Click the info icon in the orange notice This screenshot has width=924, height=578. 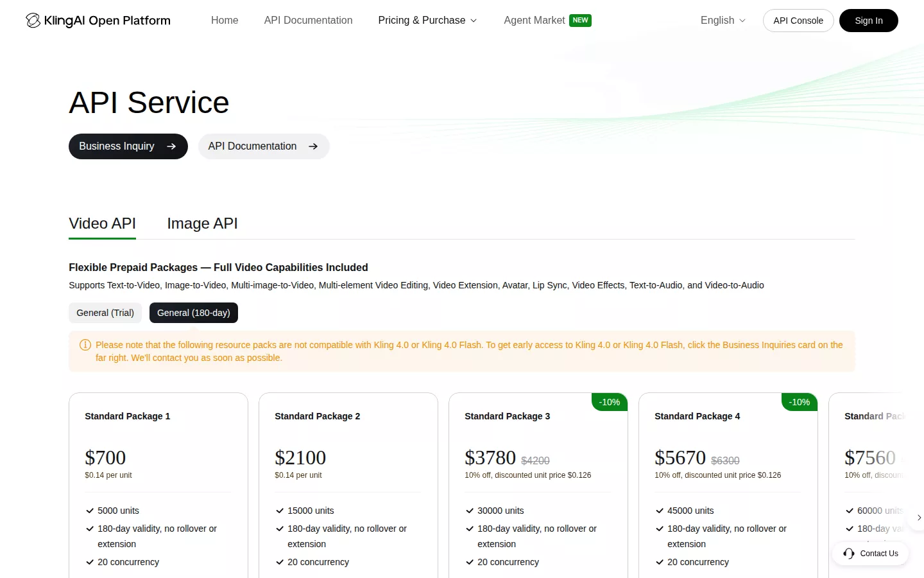pos(85,345)
